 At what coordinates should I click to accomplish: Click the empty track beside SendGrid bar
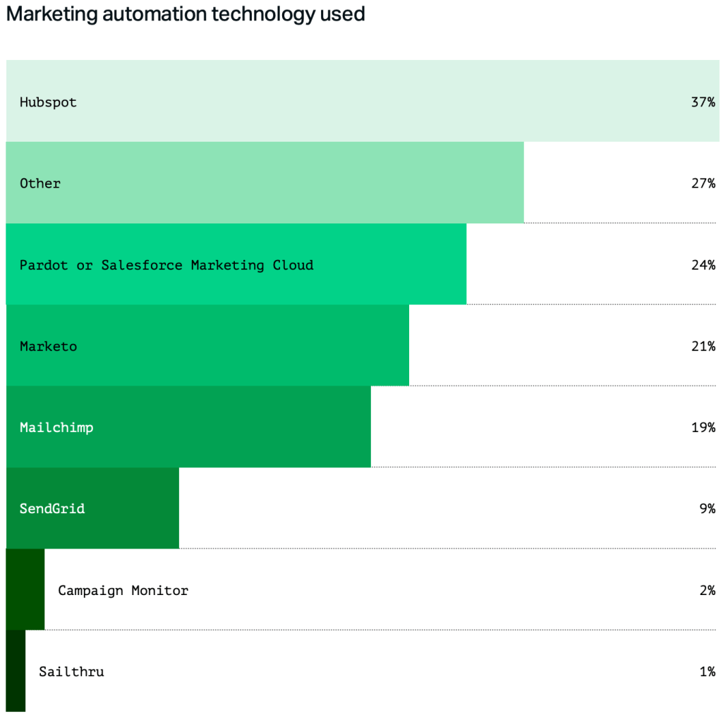pyautogui.click(x=447, y=508)
